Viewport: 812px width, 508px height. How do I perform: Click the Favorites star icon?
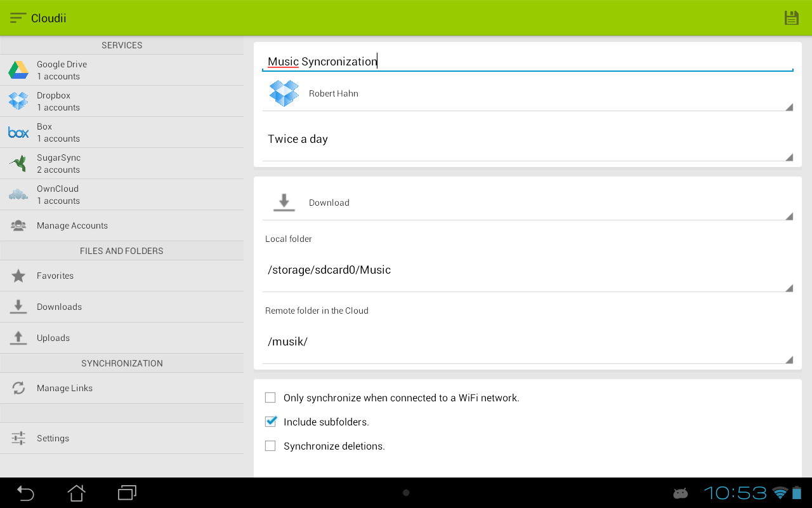(18, 276)
